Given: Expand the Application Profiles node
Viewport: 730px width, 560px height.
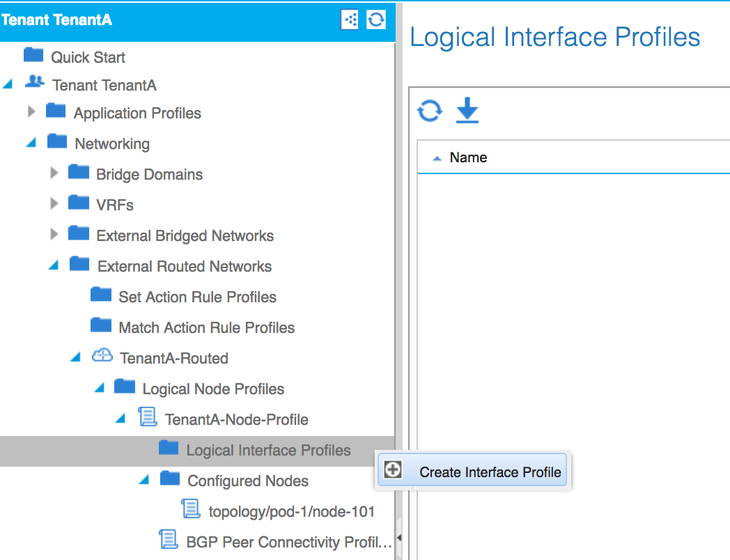Looking at the screenshot, I should [31, 111].
